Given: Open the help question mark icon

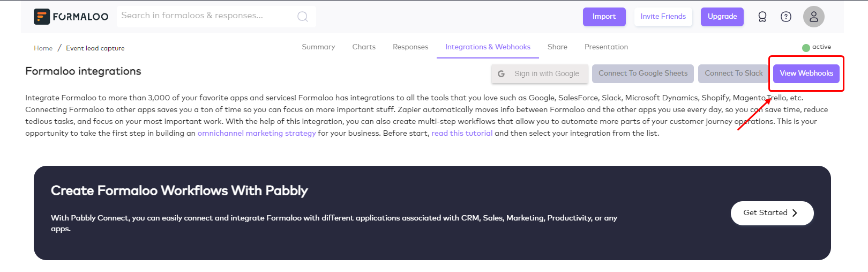Looking at the screenshot, I should tap(786, 17).
